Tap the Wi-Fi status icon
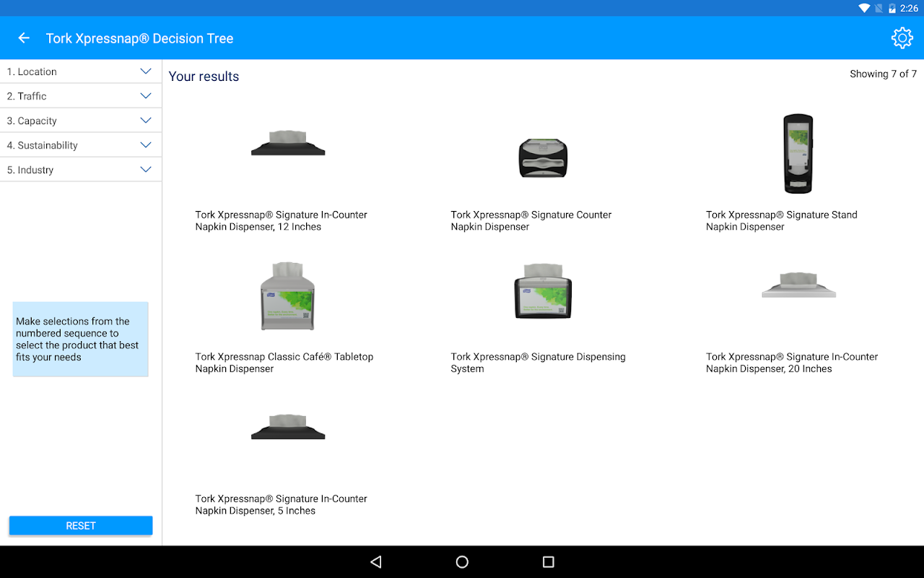Screen dimensions: 924x578 tap(864, 8)
